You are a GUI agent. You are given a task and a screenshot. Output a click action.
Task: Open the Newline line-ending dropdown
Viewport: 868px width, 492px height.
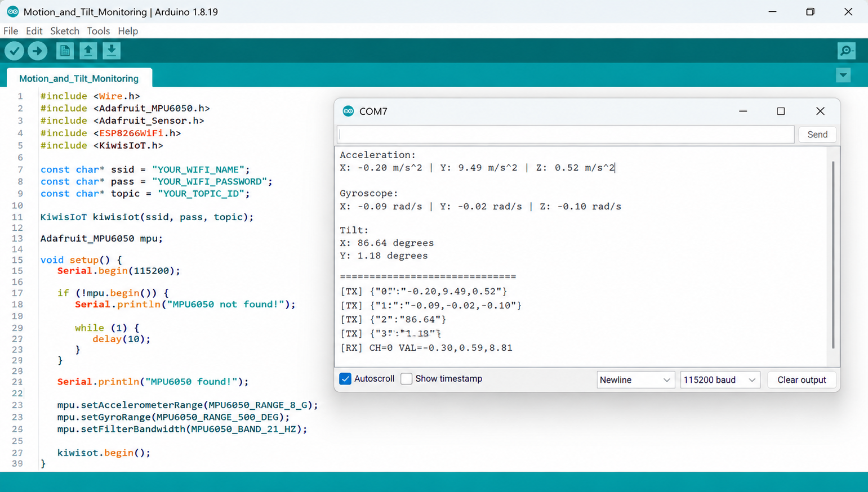tap(635, 380)
